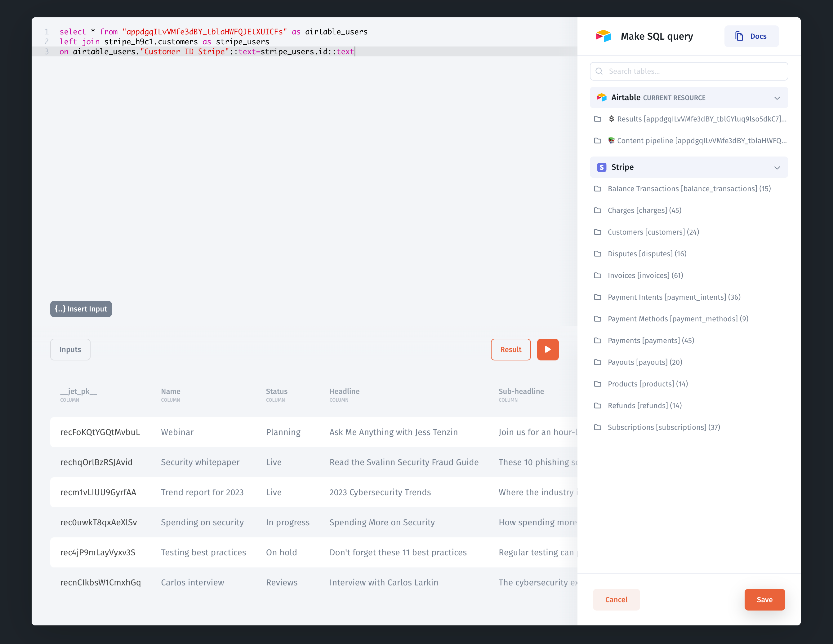Click folder icon beside Payment Intents
This screenshot has height=644, width=833.
(x=598, y=297)
